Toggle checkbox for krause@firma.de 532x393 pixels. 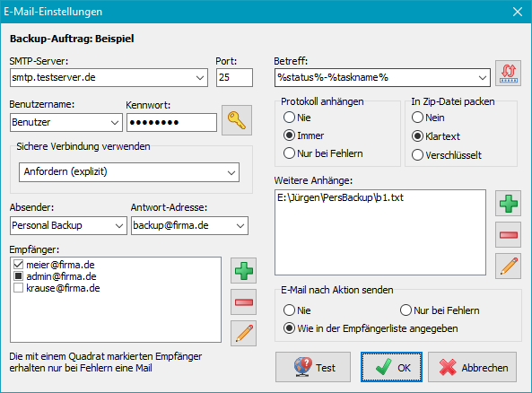(18, 288)
